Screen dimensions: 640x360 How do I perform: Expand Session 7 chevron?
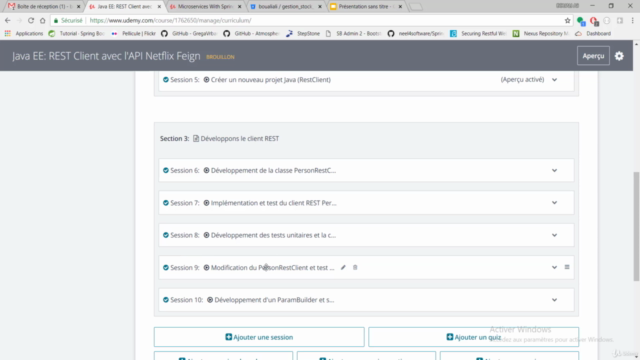[x=554, y=202]
